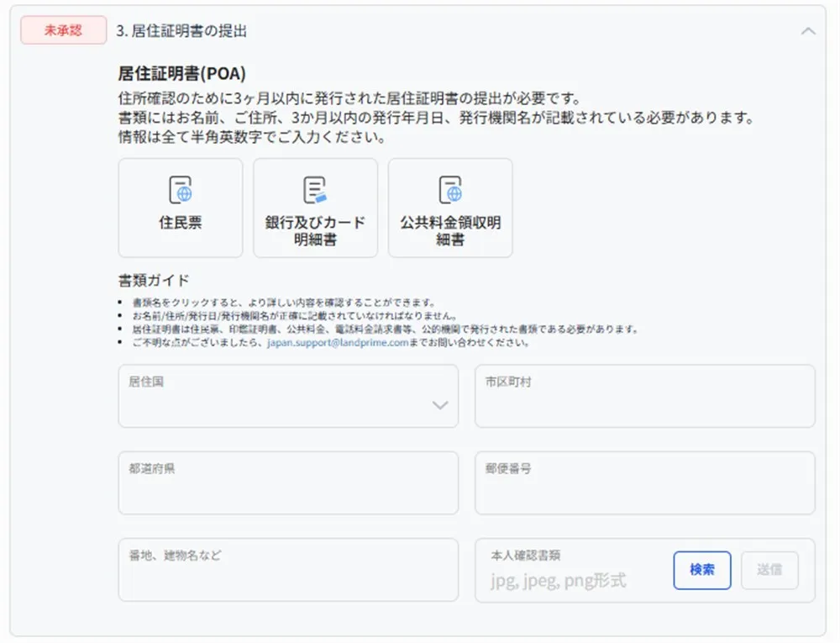Click the 住民票 document icon
This screenshot has height=643, width=840.
click(181, 189)
